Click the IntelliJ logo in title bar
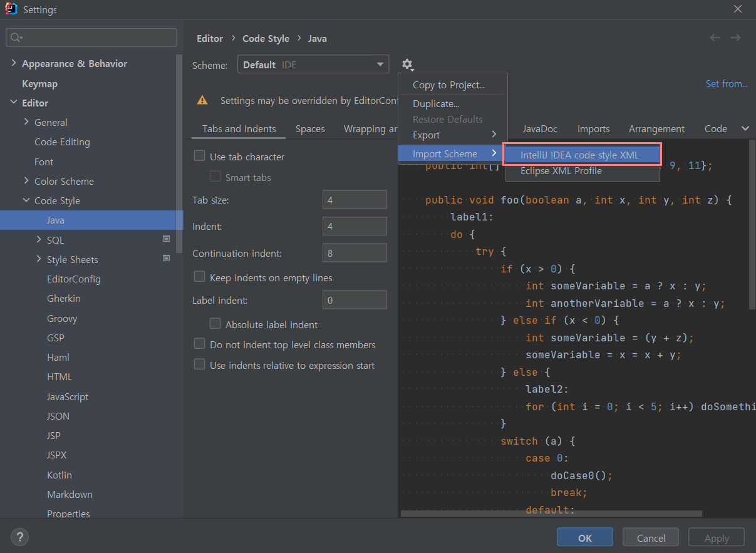The height and width of the screenshot is (553, 756). point(11,9)
